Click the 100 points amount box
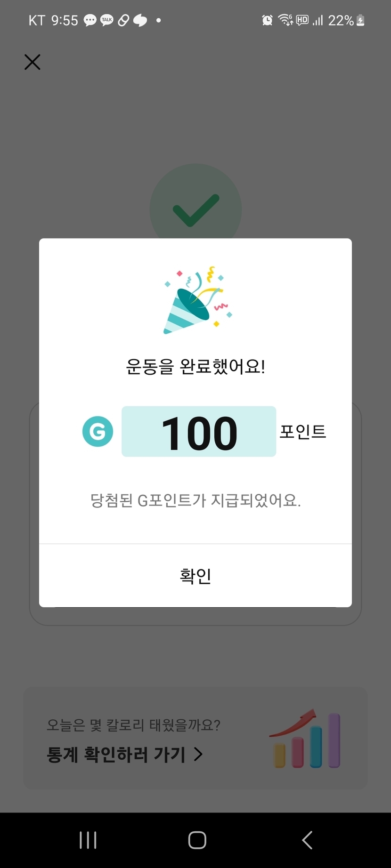391x868 pixels. point(199,432)
